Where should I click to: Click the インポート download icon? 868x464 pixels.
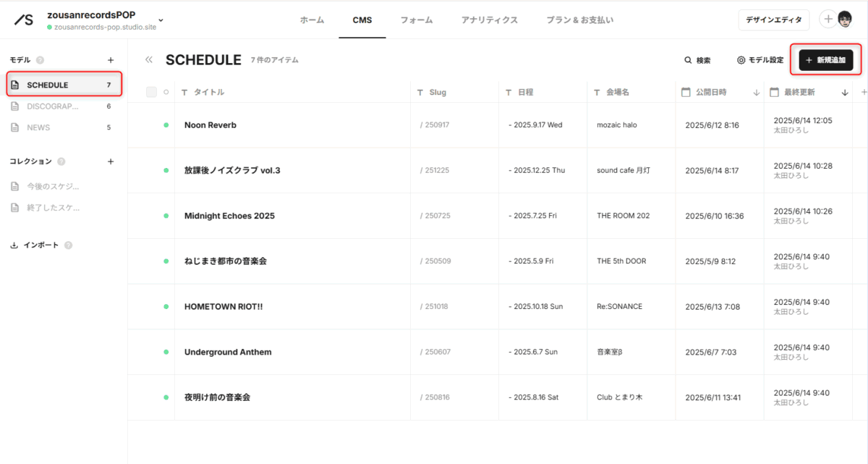pos(14,245)
